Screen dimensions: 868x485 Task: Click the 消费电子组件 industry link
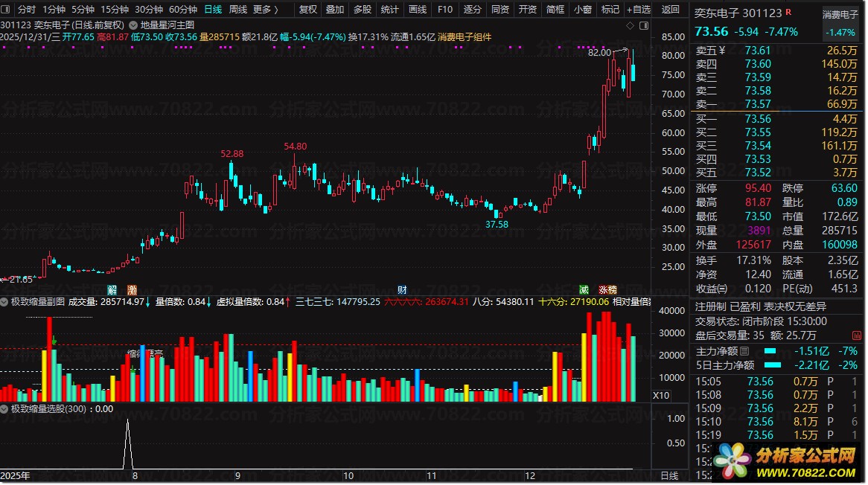[x=465, y=37]
